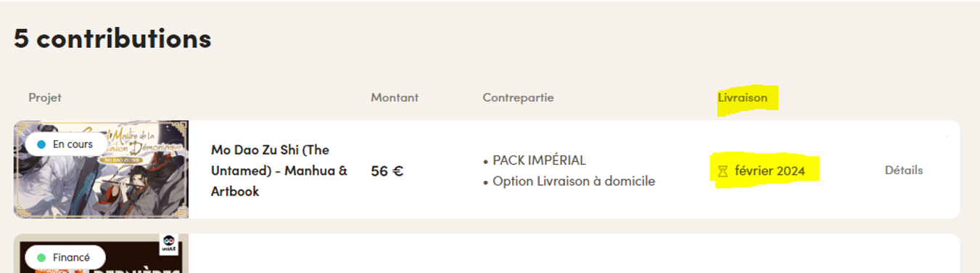Click the PACK IMPÉRIAL reward item
Screen dimensions: 980x273
pos(534,160)
